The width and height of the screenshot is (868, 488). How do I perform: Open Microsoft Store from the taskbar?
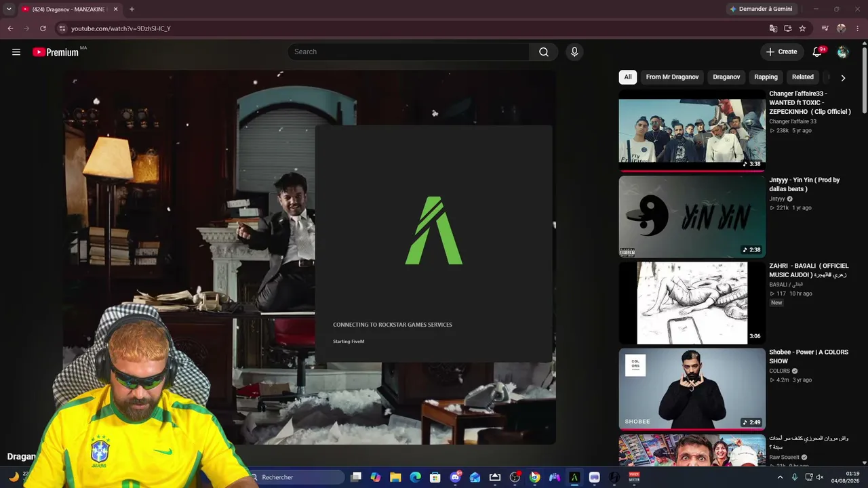[x=435, y=477]
